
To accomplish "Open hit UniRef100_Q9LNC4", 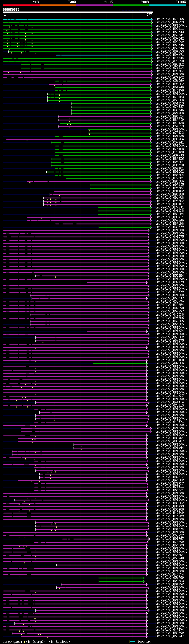I will point(170,139).
